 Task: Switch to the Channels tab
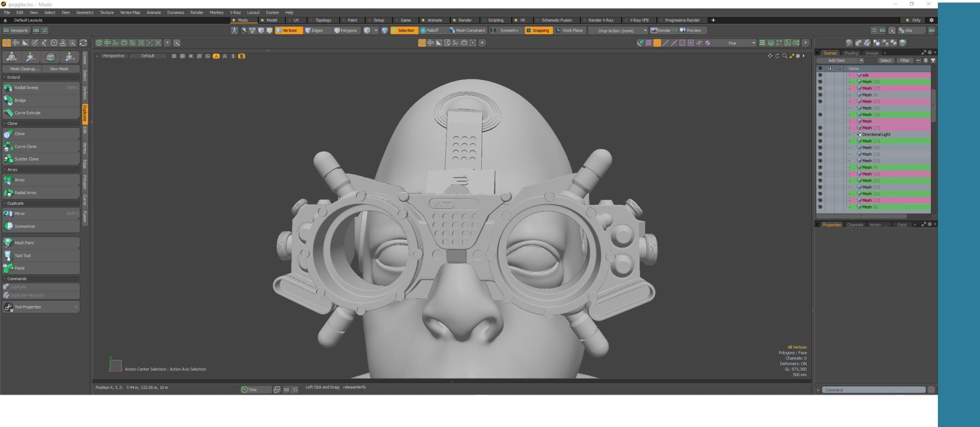(855, 225)
